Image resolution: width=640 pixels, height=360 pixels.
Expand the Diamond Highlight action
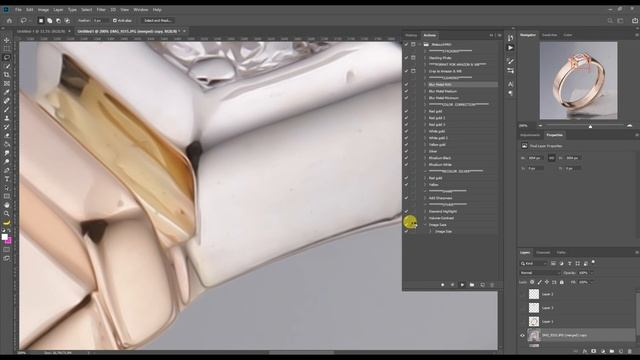pos(425,211)
